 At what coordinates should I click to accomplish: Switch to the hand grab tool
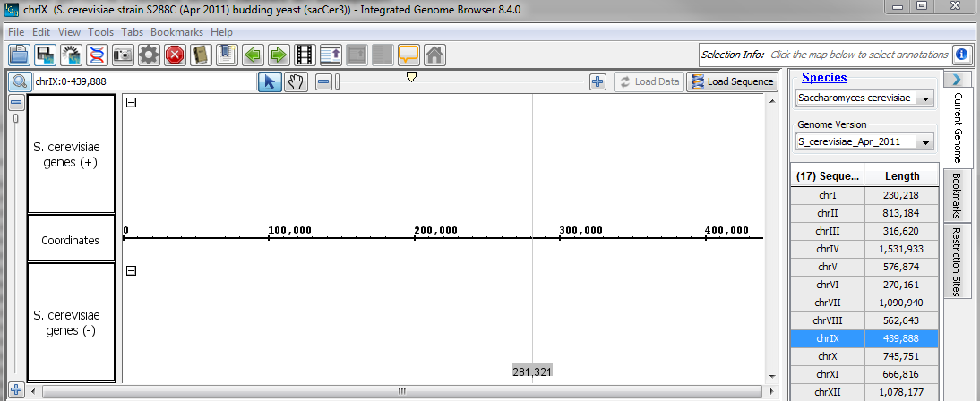pyautogui.click(x=296, y=81)
